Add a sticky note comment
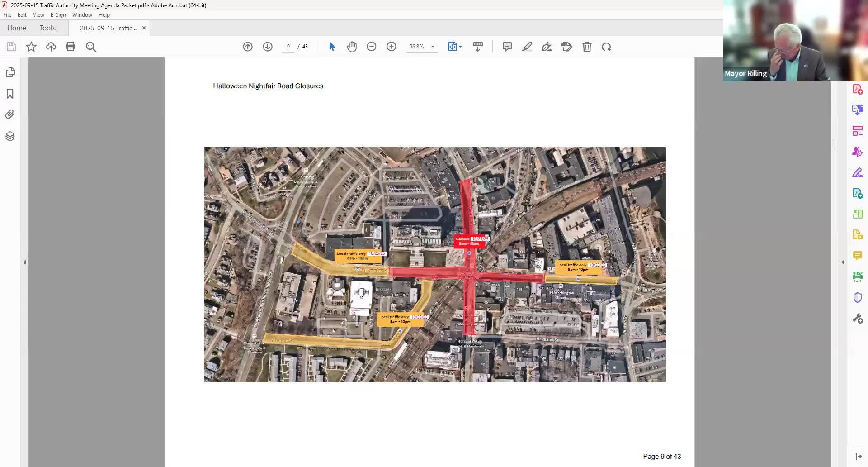868x467 pixels. (x=507, y=47)
